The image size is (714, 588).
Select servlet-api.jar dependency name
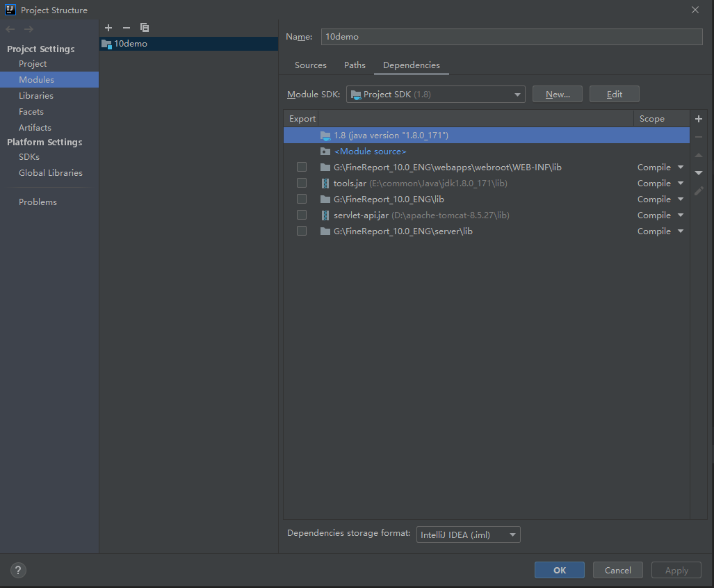(x=361, y=215)
